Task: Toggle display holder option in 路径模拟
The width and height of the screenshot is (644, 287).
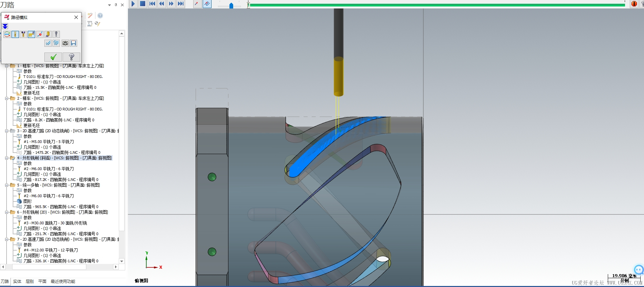Action: tap(23, 34)
